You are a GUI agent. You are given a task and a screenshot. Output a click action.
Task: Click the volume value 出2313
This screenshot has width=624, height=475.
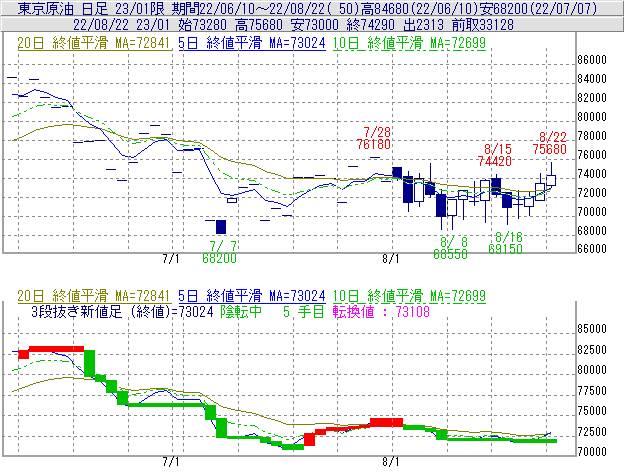pos(423,25)
